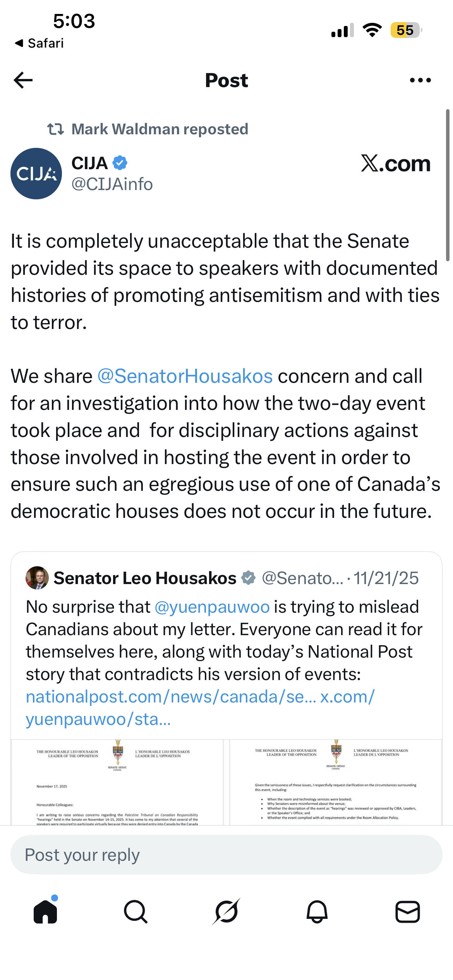Open the Grok slash icon tab
Viewport: 453px width, 980px height.
(x=226, y=911)
